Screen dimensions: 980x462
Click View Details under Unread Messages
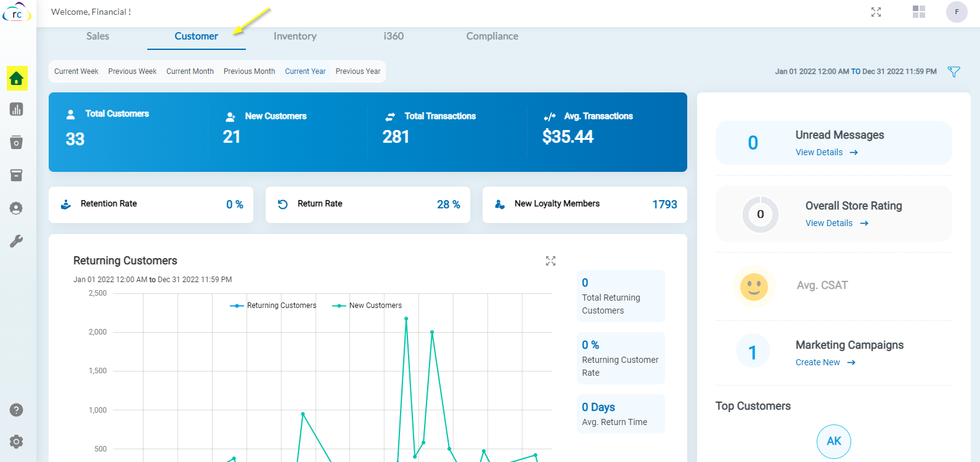click(826, 152)
